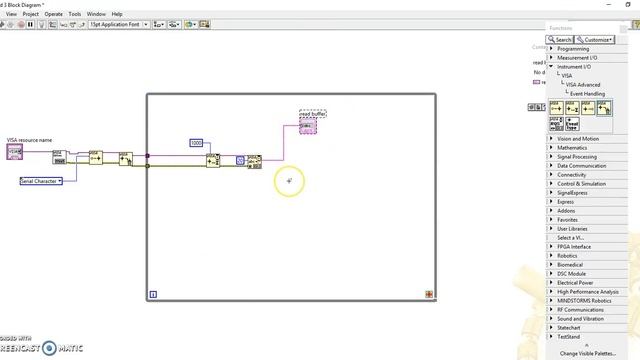Select the VISA Advanced subpalette entry
This screenshot has width=640, height=360.
(x=583, y=84)
